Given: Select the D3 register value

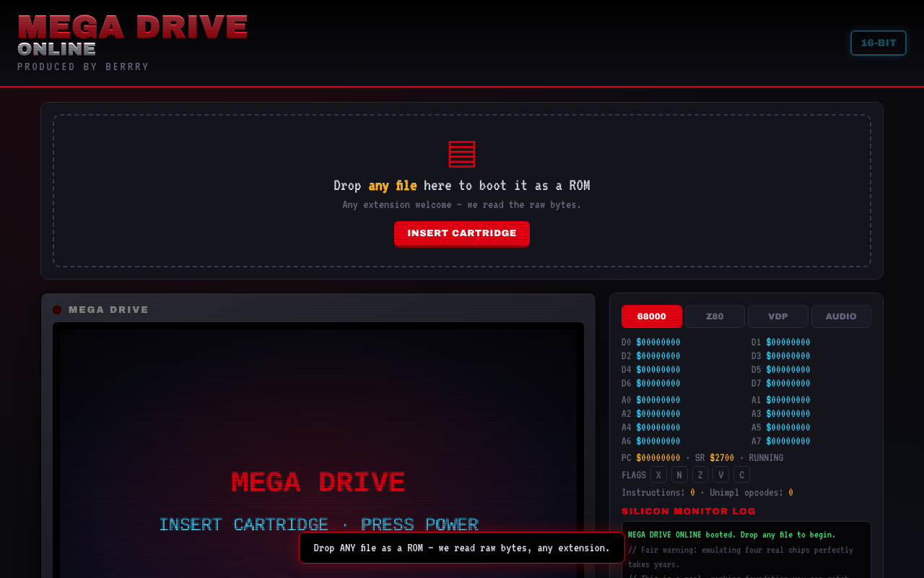Looking at the screenshot, I should (x=788, y=356).
